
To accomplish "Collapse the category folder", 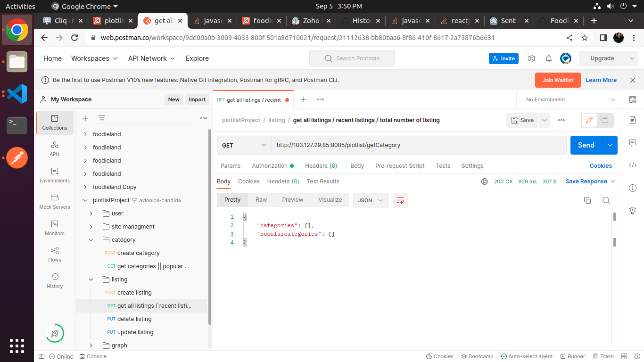I will pos(91,240).
